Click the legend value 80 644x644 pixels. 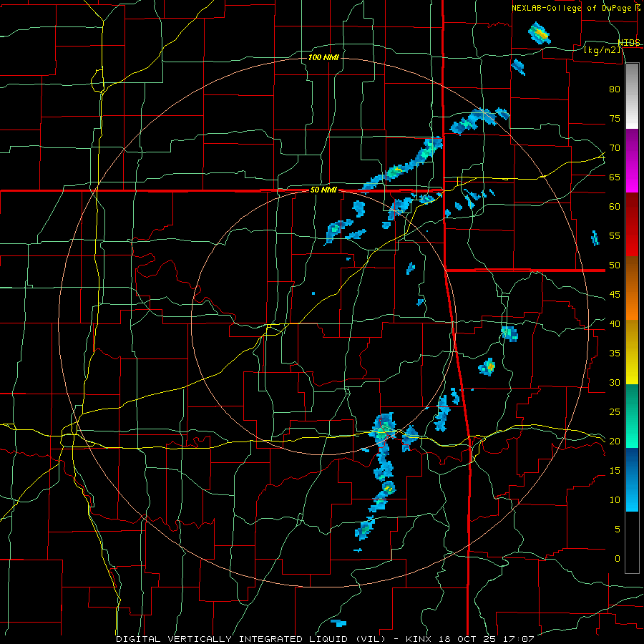[615, 89]
